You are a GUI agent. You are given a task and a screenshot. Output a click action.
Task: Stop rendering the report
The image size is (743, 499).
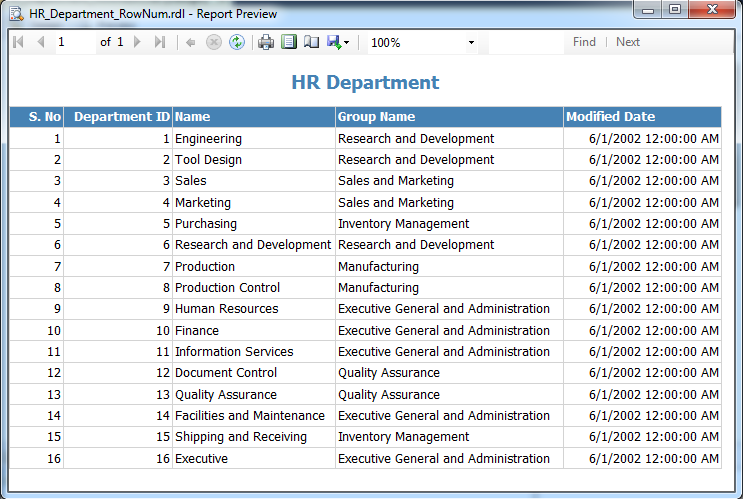(214, 42)
